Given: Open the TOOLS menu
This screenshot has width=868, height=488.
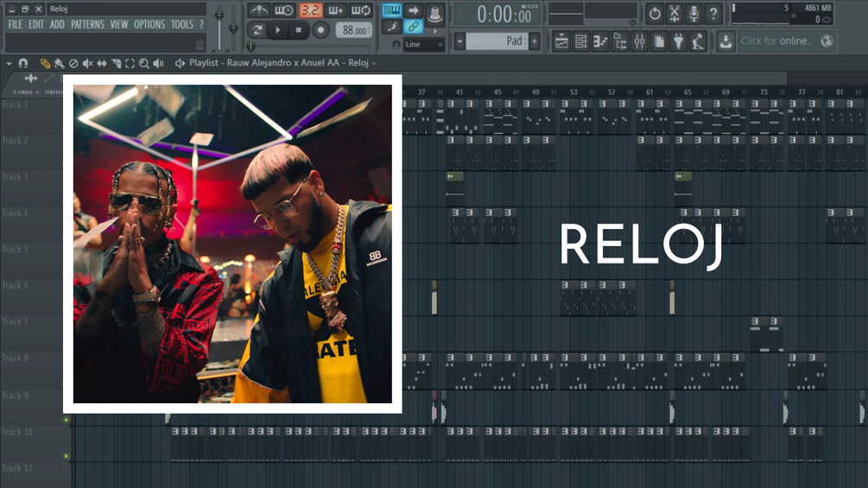Looking at the screenshot, I should coord(181,24).
